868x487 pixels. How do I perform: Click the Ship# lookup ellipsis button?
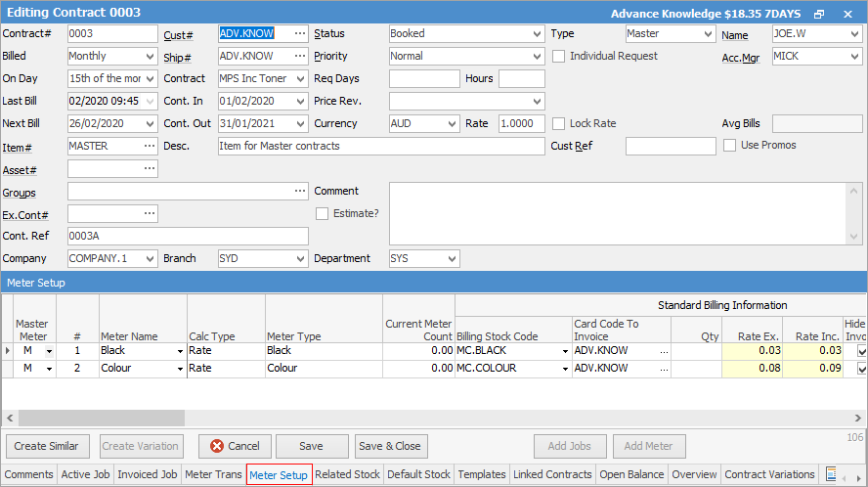point(300,56)
